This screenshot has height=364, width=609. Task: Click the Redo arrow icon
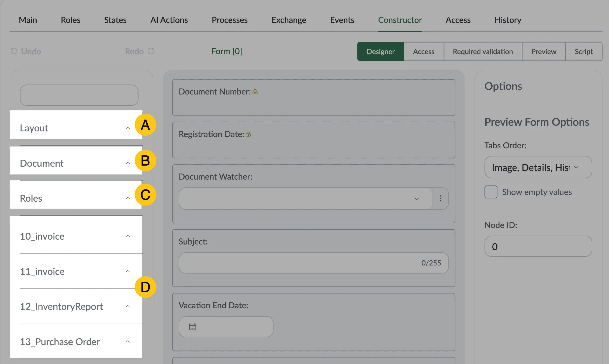[151, 51]
